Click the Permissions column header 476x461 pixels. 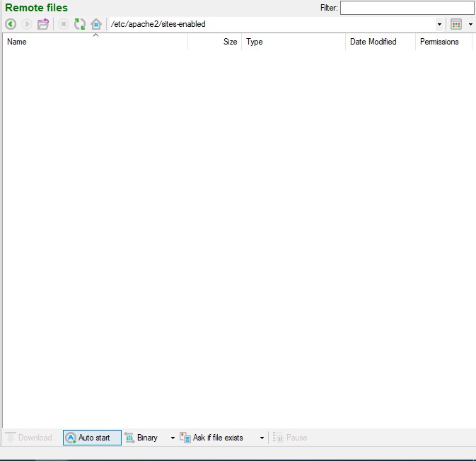tap(439, 42)
